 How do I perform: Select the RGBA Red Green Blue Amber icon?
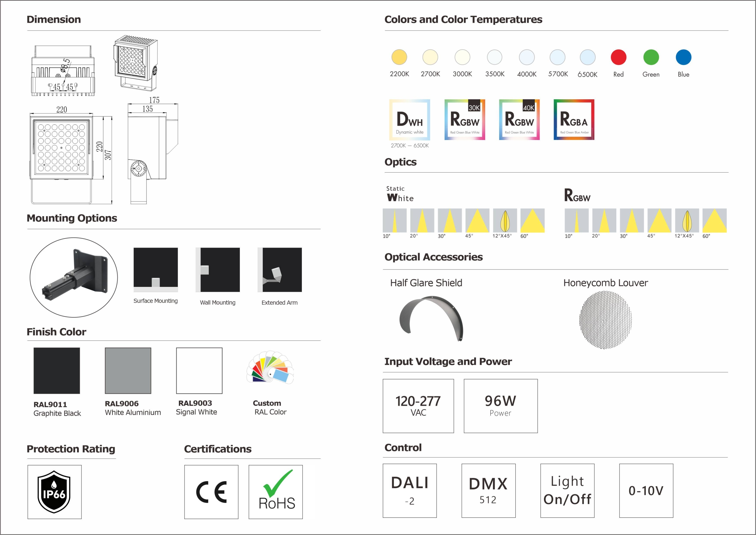573,120
